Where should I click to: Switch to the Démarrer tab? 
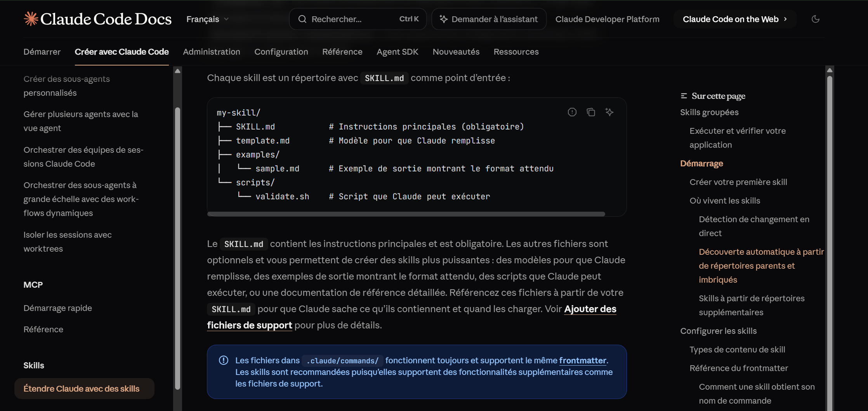point(42,52)
